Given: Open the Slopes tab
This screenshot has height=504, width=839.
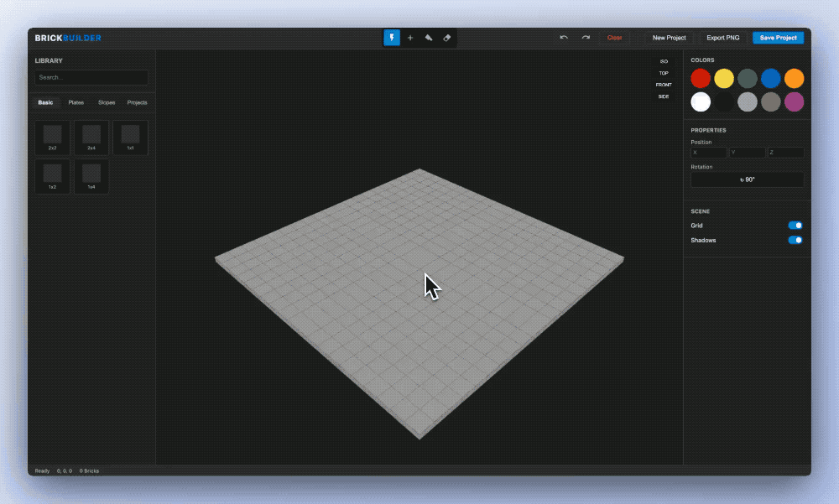Looking at the screenshot, I should tap(107, 102).
